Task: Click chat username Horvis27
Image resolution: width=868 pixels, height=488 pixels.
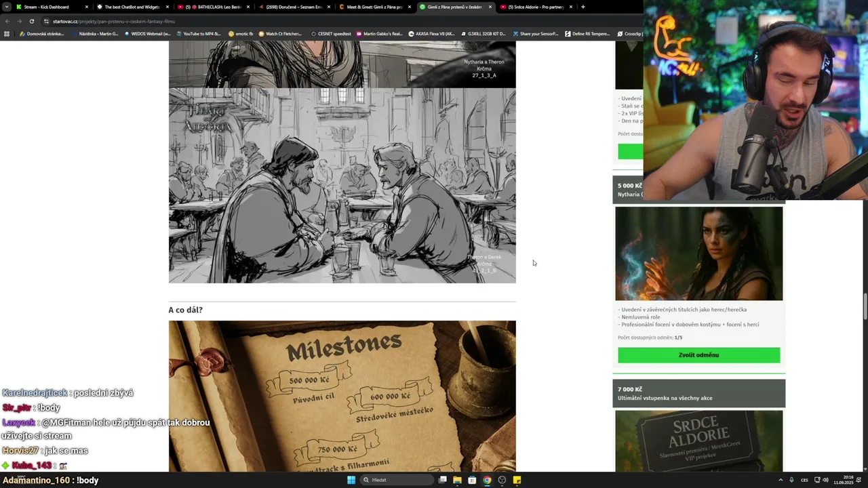Action: tap(21, 451)
